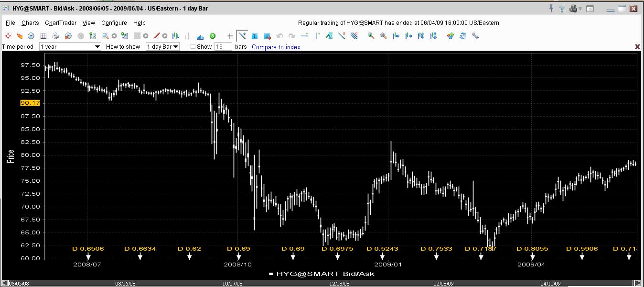The image size is (644, 287).
Task: Open help with the question mark icon
Action: click(562, 9)
